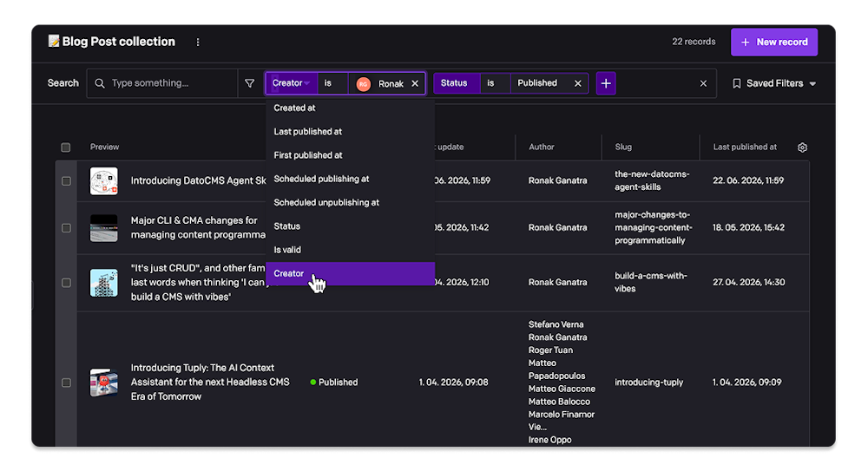The image size is (868, 471).
Task: Open 'Major CLI & CMA changes' record title
Action: [x=198, y=227]
